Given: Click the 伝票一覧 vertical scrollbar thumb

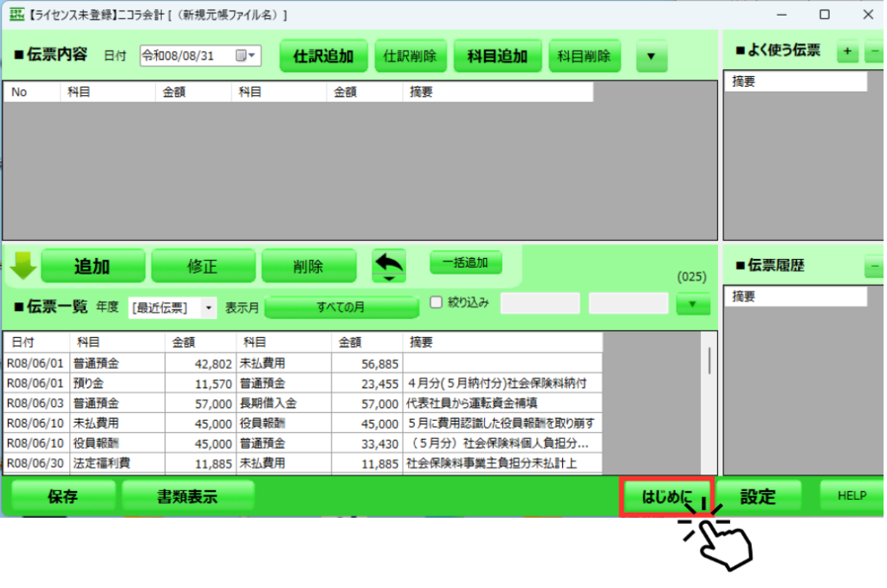Looking at the screenshot, I should (709, 361).
